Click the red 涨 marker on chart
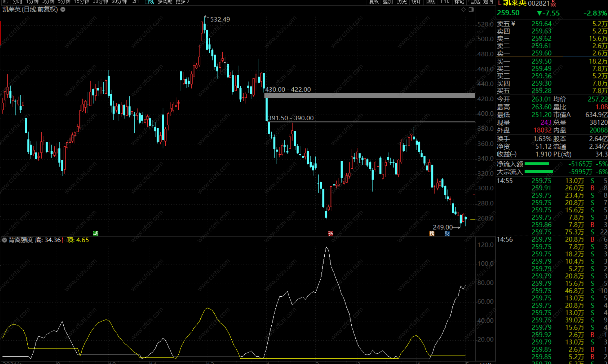The height and width of the screenshot is (364, 608). [330, 233]
